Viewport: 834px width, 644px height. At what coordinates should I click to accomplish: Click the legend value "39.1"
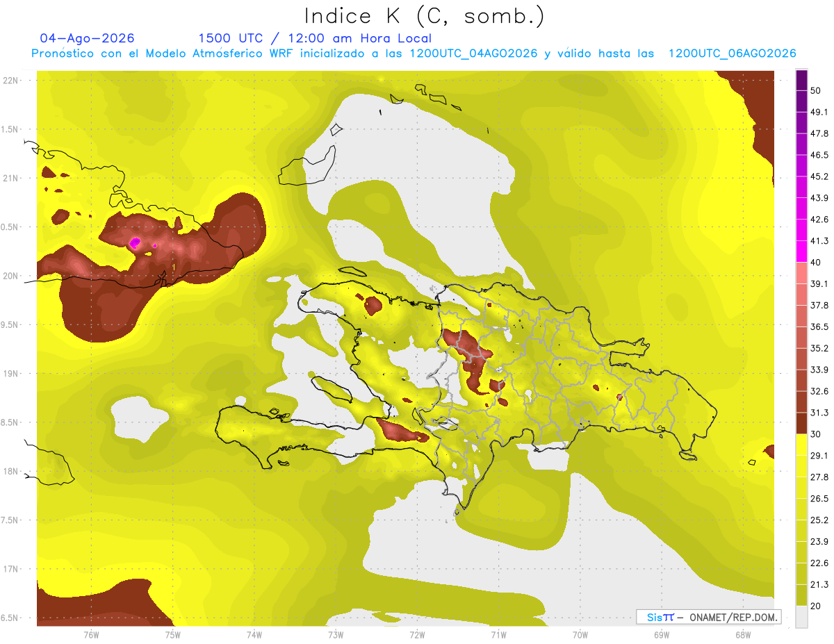(x=819, y=284)
